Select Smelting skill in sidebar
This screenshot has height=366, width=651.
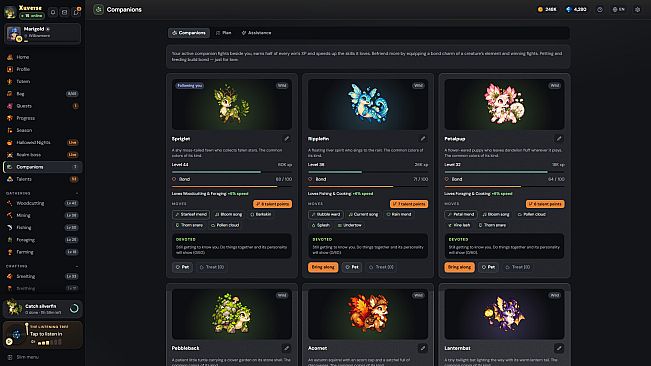click(42, 276)
